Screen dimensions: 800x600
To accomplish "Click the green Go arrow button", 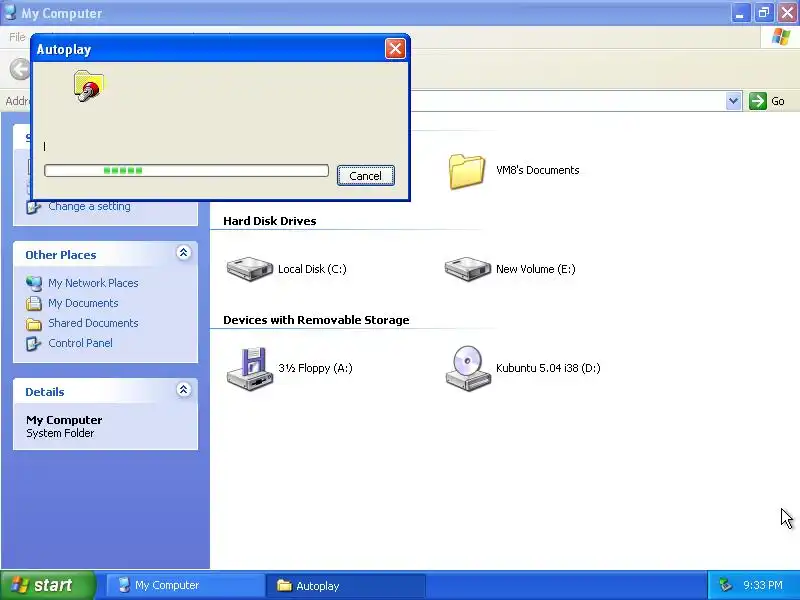I will coord(758,101).
